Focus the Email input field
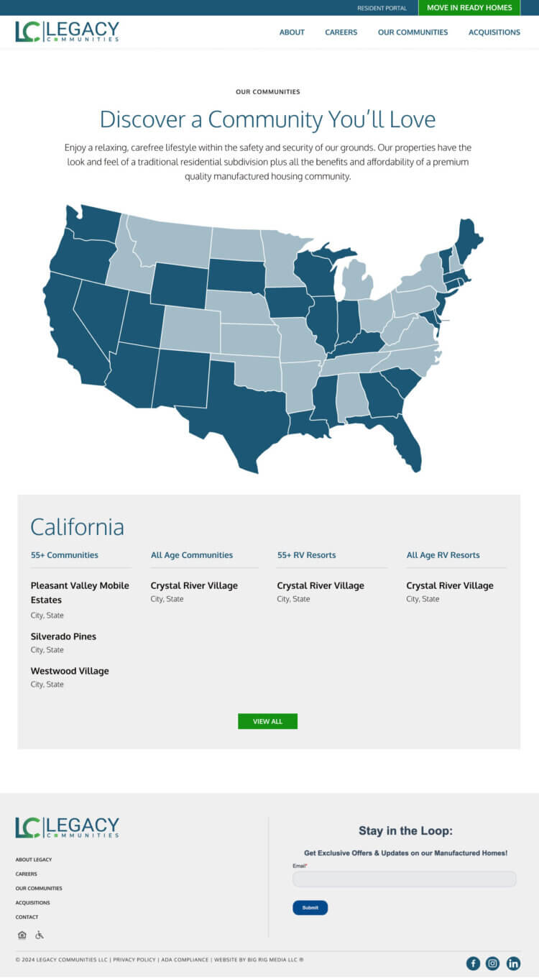539x980 pixels. pyautogui.click(x=404, y=879)
